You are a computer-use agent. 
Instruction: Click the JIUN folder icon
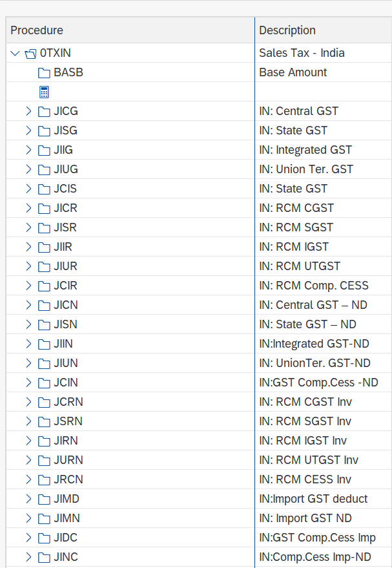[x=44, y=363]
